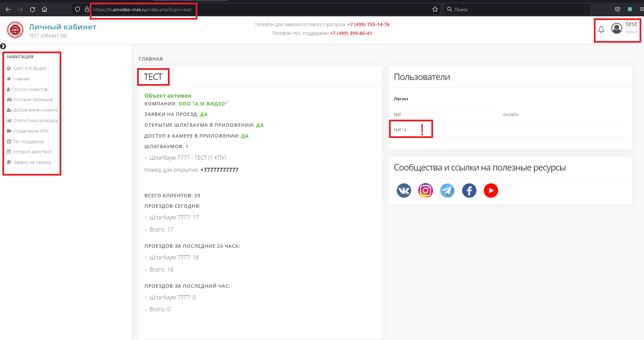Open the browser hamburger menu

point(641,9)
